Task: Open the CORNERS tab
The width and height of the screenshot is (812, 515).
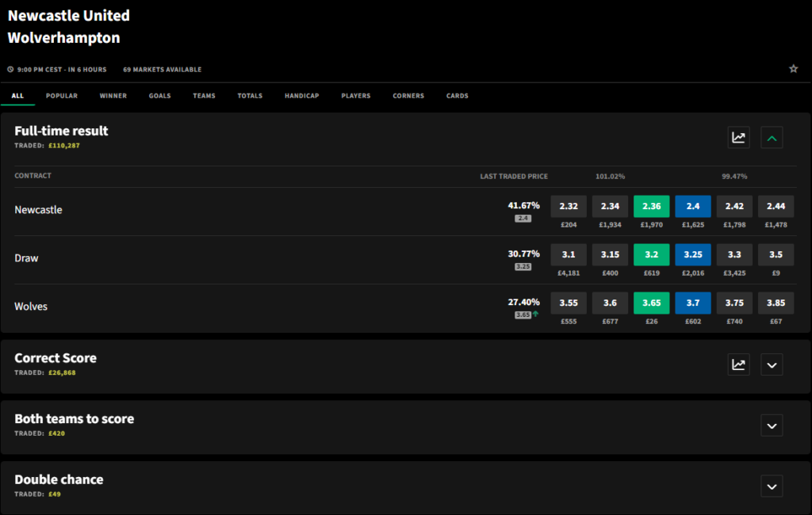Action: click(x=408, y=96)
